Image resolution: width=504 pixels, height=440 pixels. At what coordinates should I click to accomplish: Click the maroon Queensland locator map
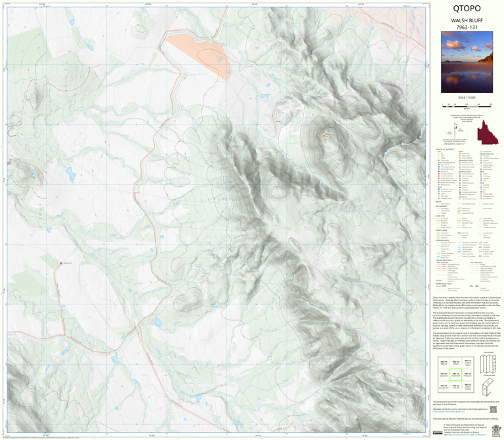click(x=487, y=132)
